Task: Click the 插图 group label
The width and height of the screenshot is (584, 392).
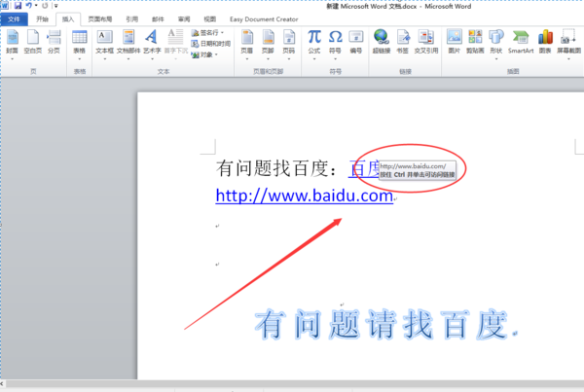Action: click(x=513, y=71)
